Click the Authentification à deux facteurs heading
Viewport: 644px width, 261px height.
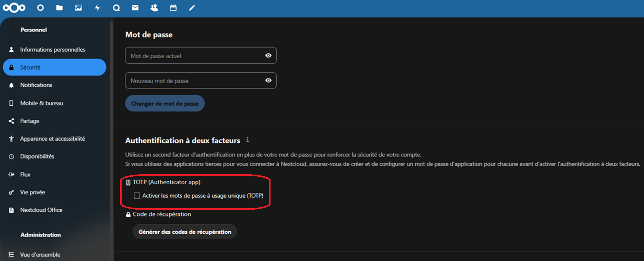pyautogui.click(x=183, y=140)
